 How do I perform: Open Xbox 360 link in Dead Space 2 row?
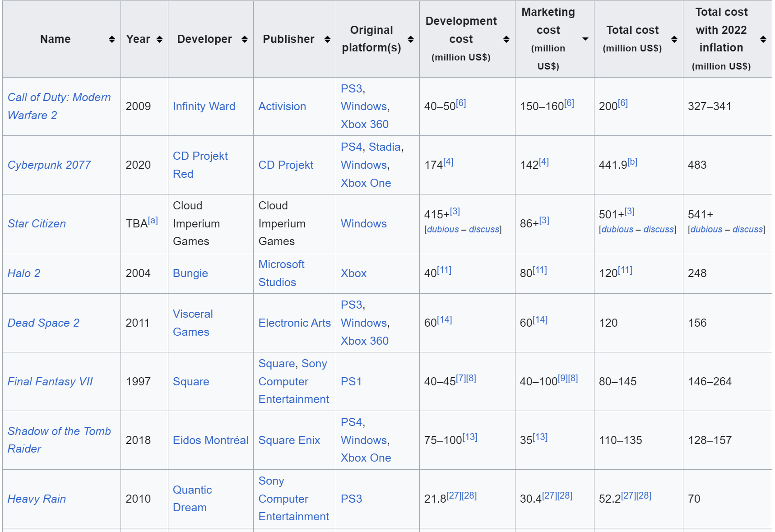365,341
